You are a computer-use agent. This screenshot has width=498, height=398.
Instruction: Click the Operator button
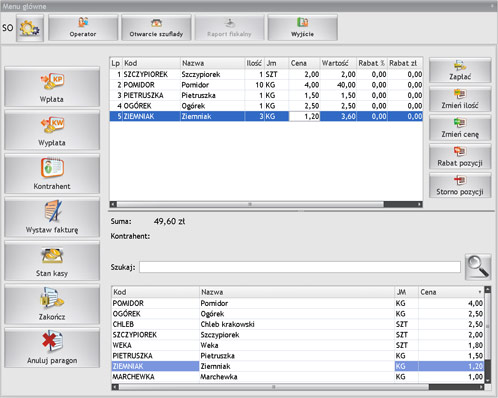(83, 28)
